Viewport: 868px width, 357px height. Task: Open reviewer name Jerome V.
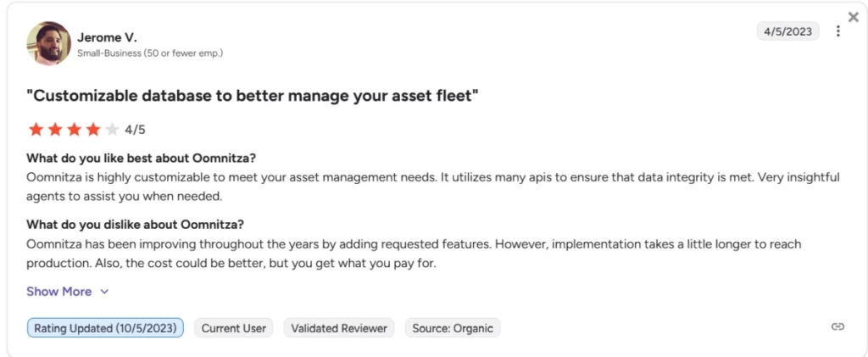(107, 37)
